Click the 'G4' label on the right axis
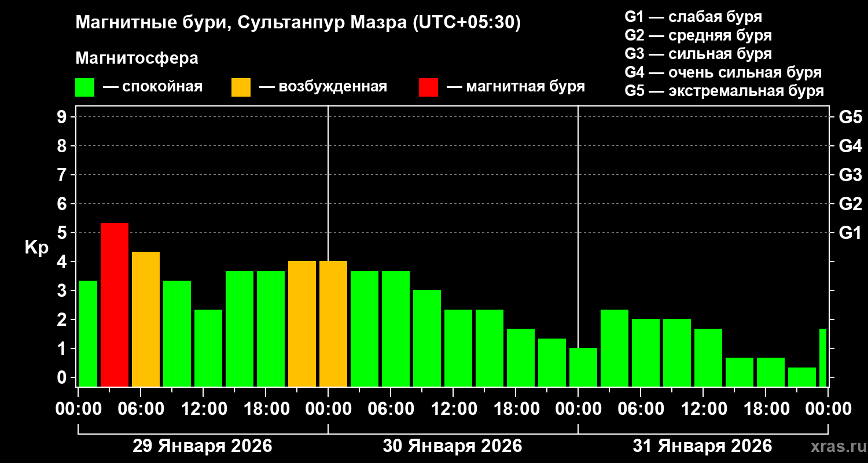 pos(850,146)
